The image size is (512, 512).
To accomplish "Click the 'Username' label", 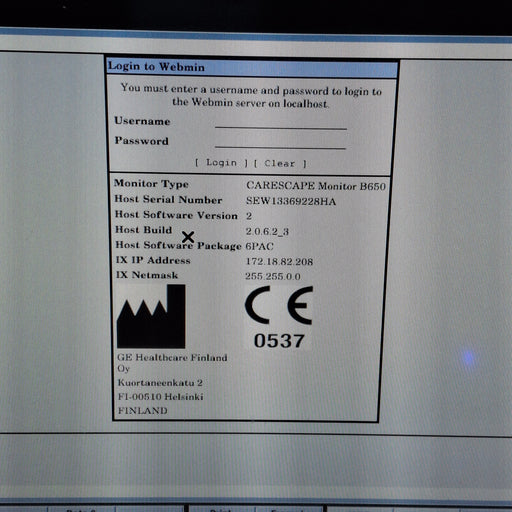I will [142, 121].
